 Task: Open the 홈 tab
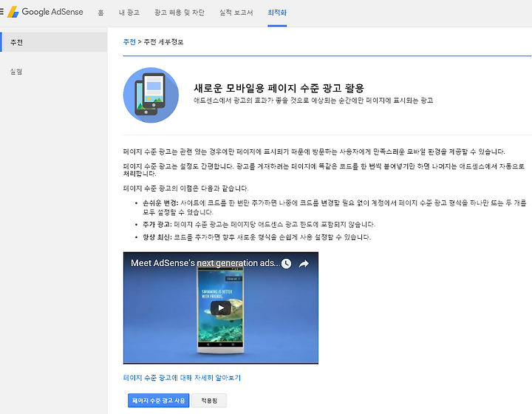click(100, 13)
